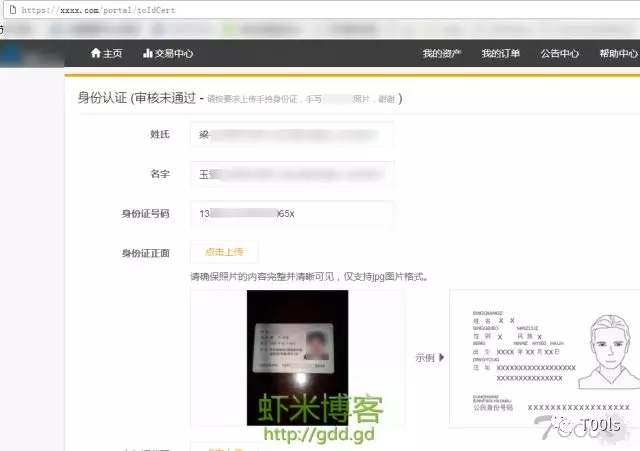This screenshot has width=640, height=451.
Task: Click the 姓氏 input field
Action: (x=292, y=134)
